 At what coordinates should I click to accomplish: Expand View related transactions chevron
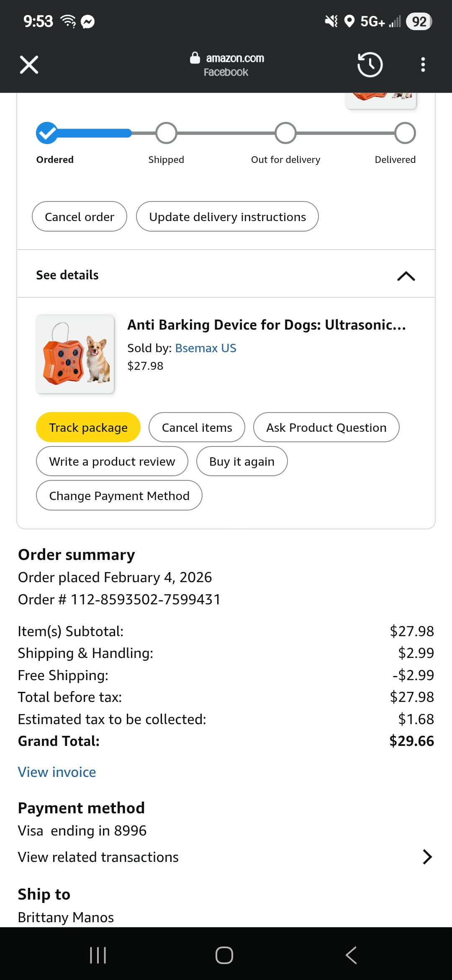click(426, 857)
